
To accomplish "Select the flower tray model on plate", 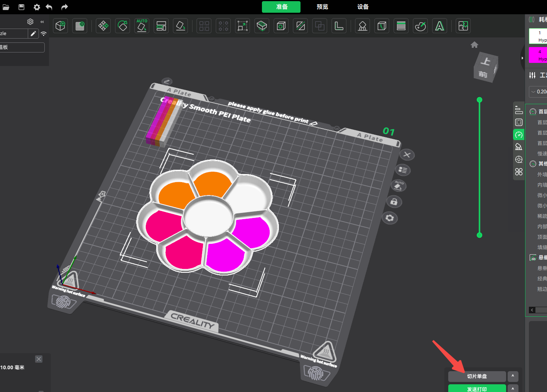I will 208,218.
